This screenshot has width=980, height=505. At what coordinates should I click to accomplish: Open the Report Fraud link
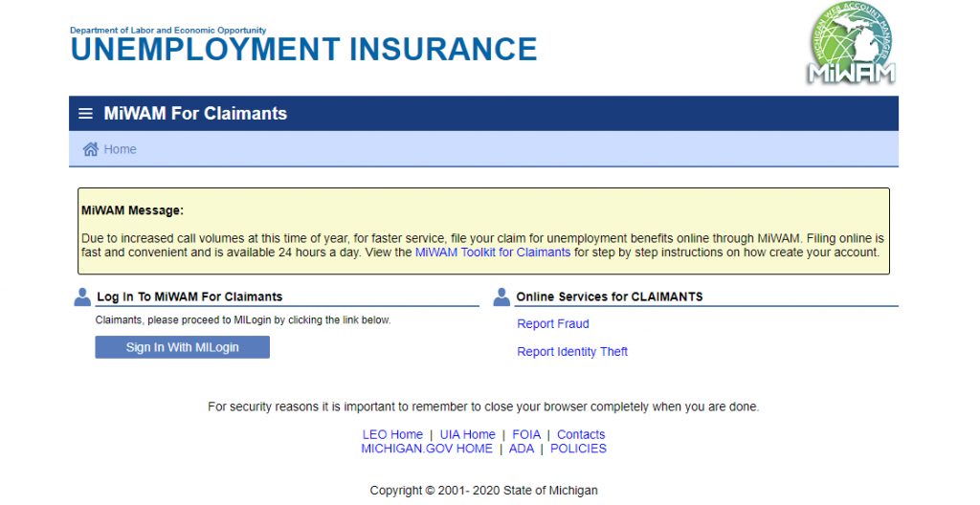(x=552, y=324)
